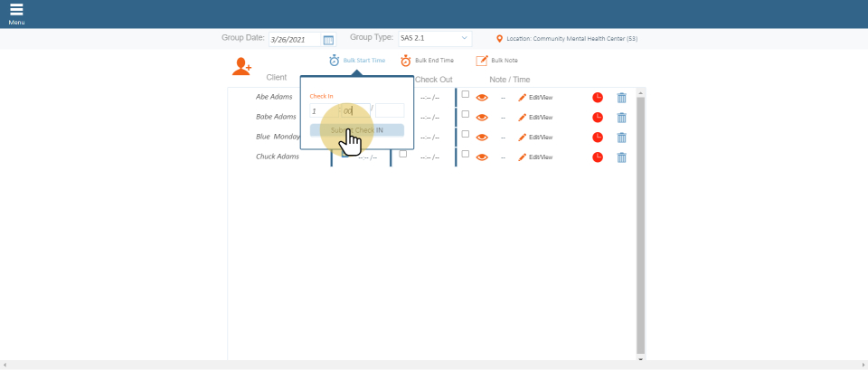Click the Check In hour input field
Viewport: 868px width, 371px height.
(x=324, y=110)
